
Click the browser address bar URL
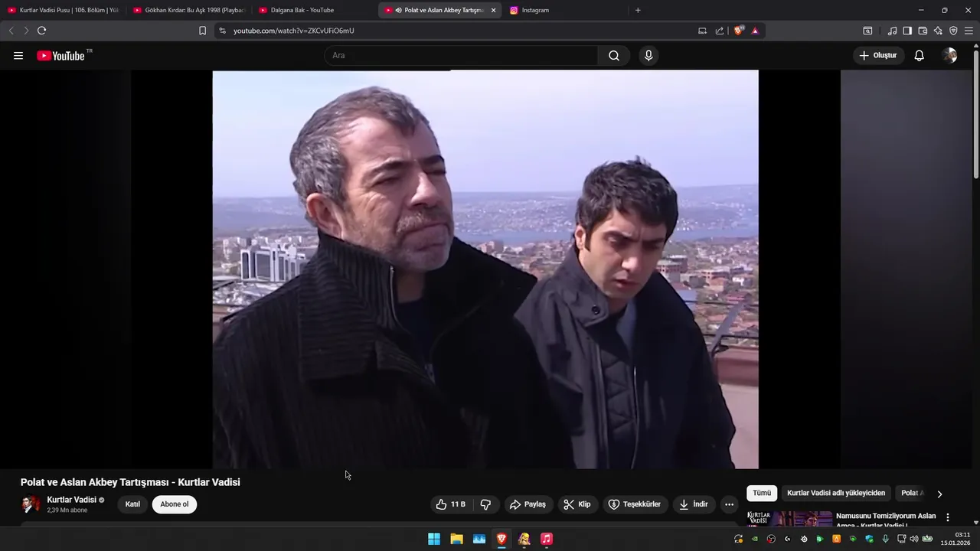point(293,31)
